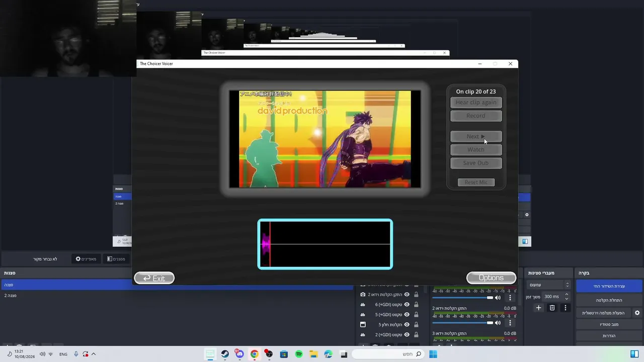Decrease transition duration with down arrow
Viewport: 644px width, 362px height.
point(567,299)
